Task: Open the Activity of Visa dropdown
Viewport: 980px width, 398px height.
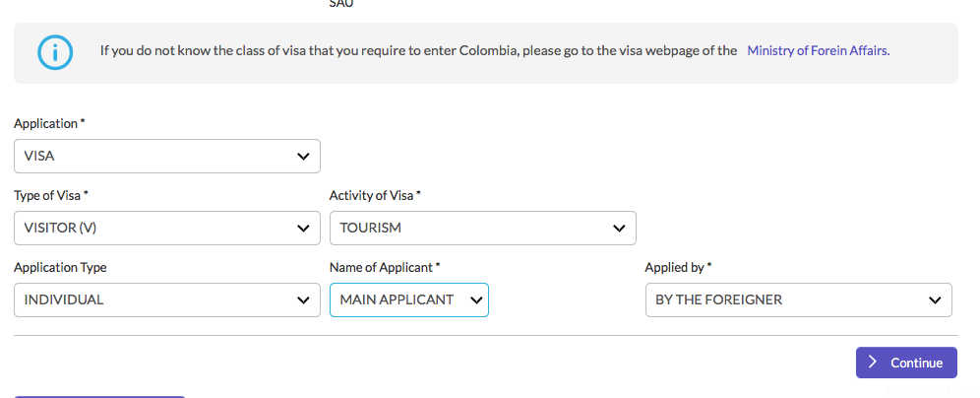Action: click(472, 229)
